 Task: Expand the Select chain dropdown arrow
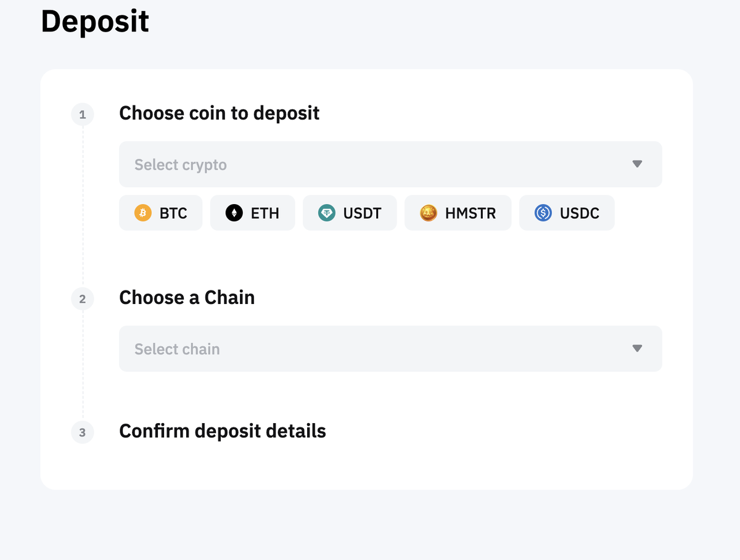tap(637, 348)
